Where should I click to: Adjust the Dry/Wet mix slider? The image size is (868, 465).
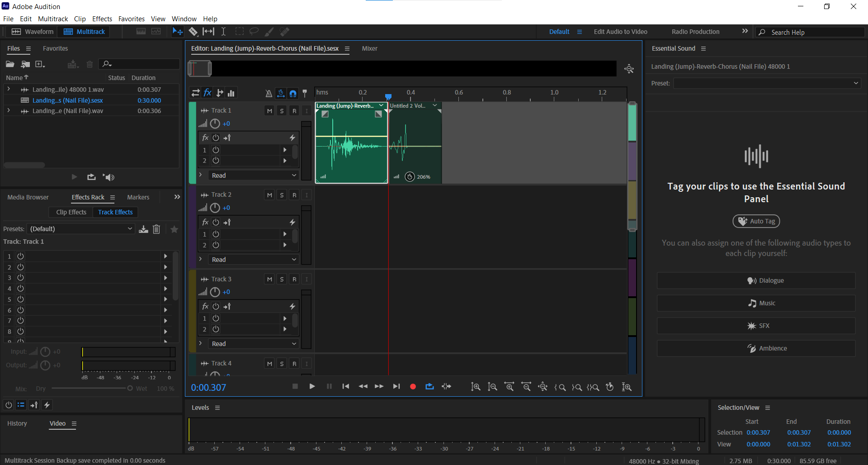[130, 388]
